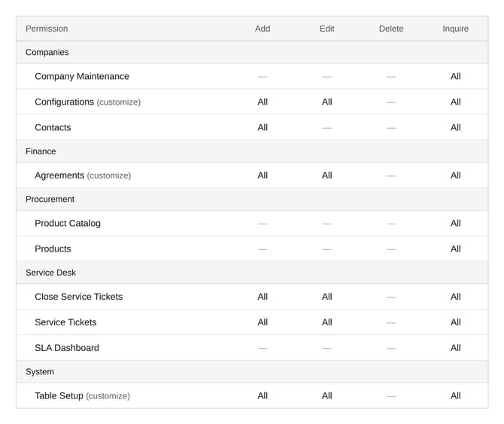Image resolution: width=504 pixels, height=424 pixels.
Task: Click Agreements Delete dash cell
Action: click(391, 176)
